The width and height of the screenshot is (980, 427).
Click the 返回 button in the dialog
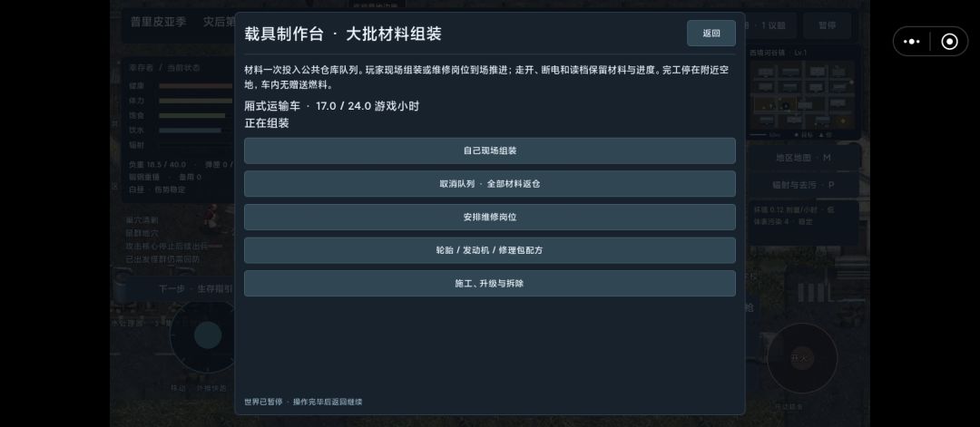click(711, 33)
